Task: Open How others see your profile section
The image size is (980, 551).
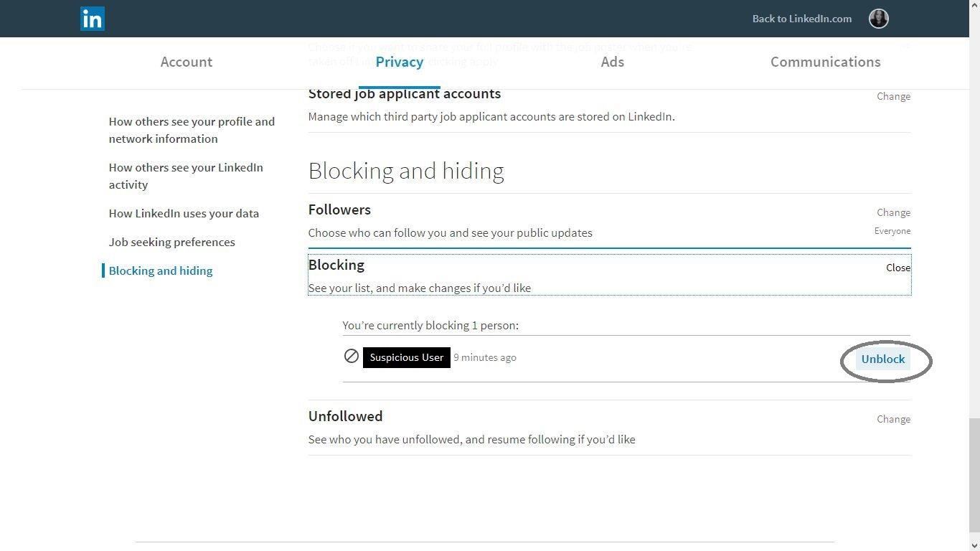Action: (x=192, y=130)
